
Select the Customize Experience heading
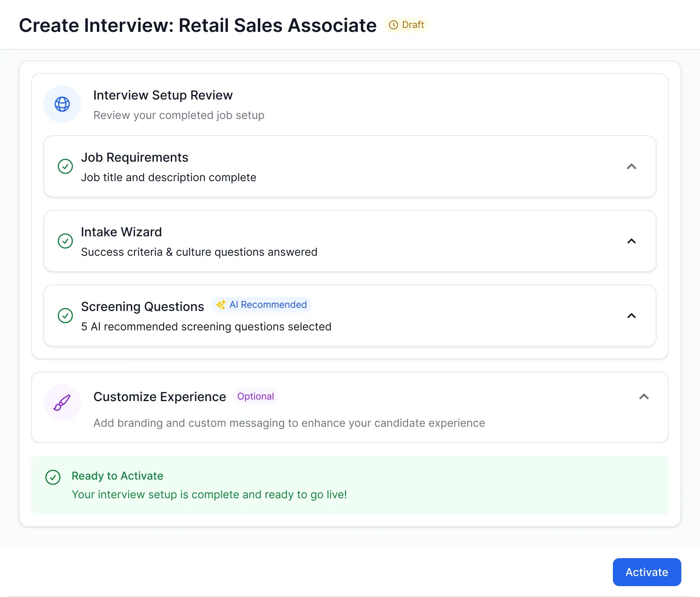(159, 397)
